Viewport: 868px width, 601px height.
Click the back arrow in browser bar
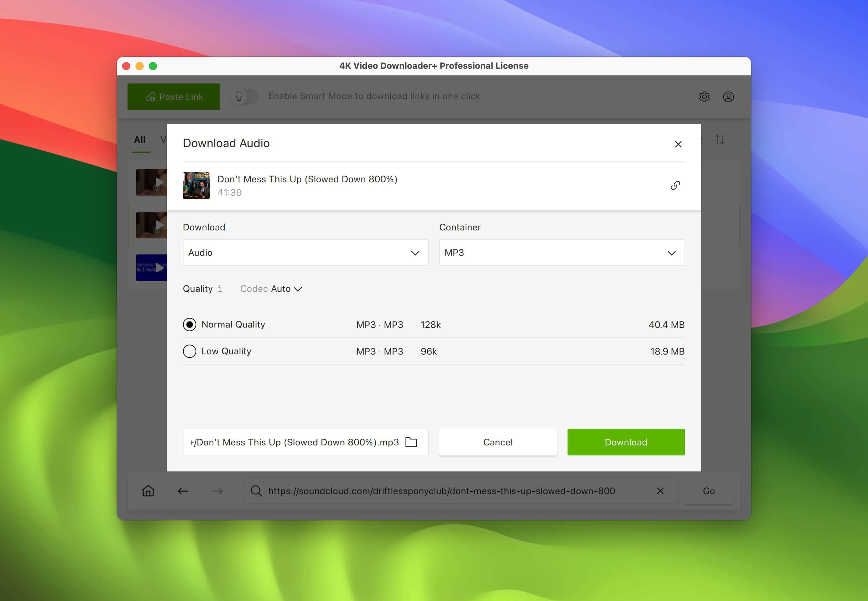183,491
